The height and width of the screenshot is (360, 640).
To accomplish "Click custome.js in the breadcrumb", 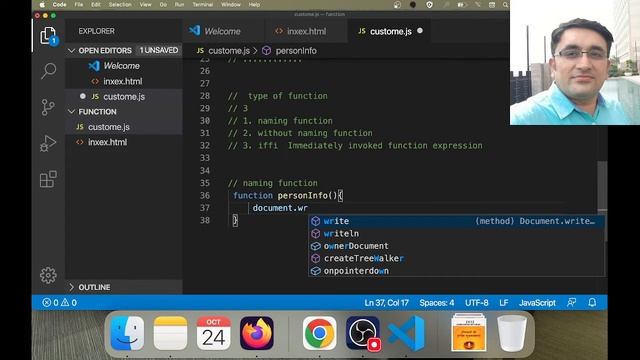I will (x=229, y=51).
